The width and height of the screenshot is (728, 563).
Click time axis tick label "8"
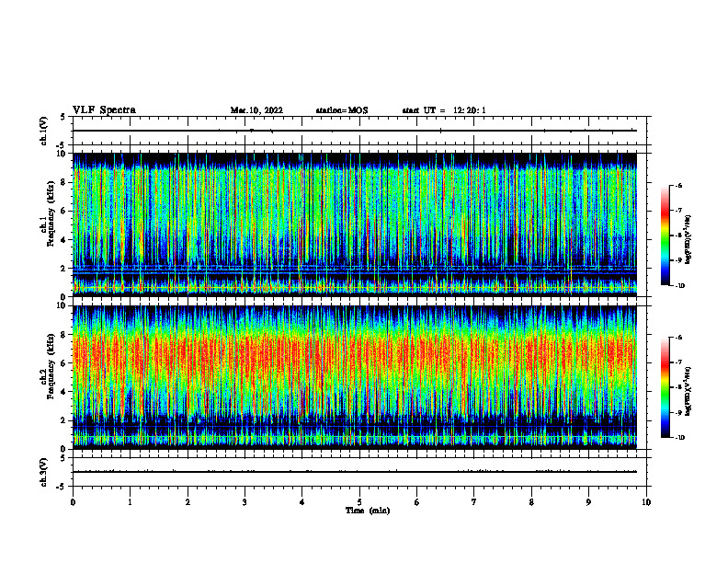tap(531, 502)
